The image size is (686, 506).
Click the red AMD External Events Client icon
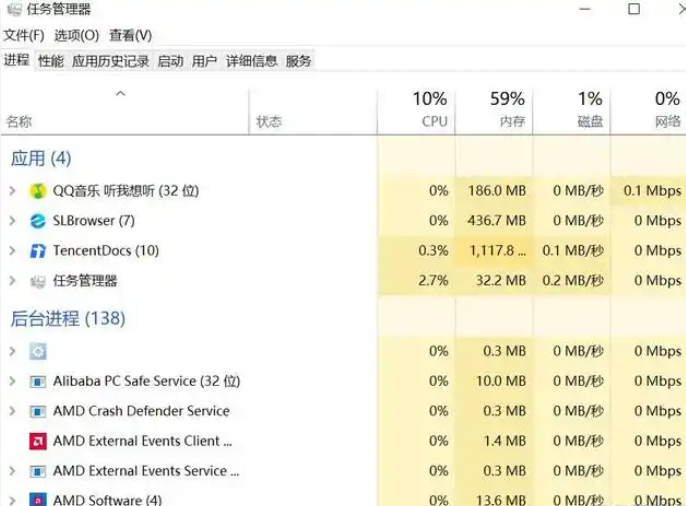coord(38,441)
